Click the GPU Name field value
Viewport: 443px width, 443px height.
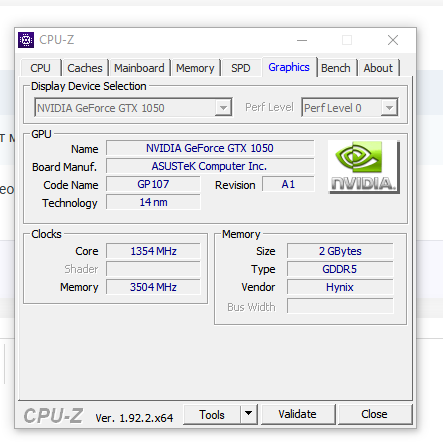click(210, 148)
